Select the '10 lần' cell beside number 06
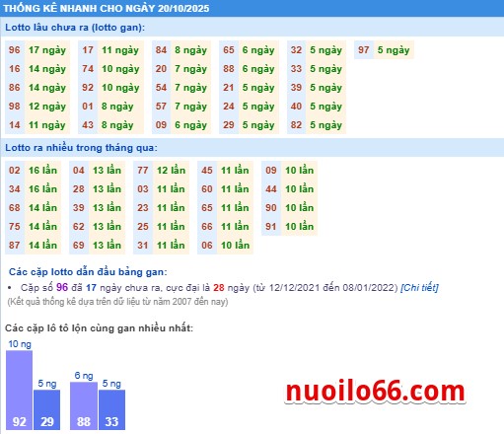 point(236,246)
